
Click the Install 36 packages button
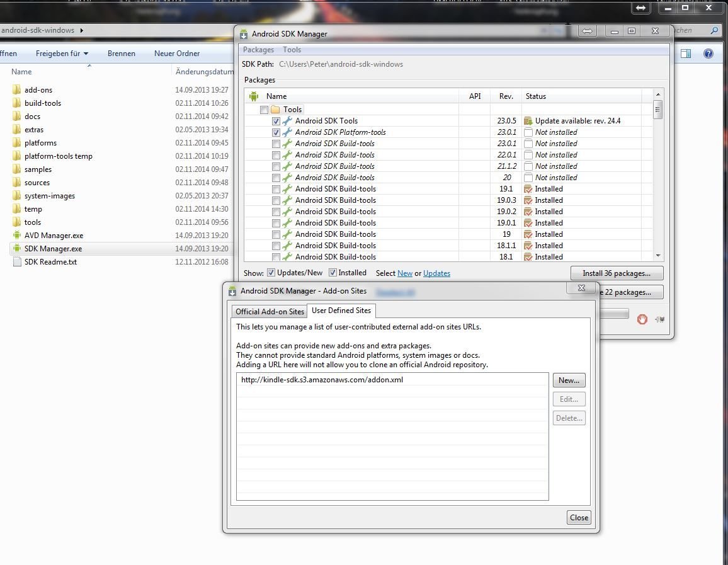pos(617,273)
